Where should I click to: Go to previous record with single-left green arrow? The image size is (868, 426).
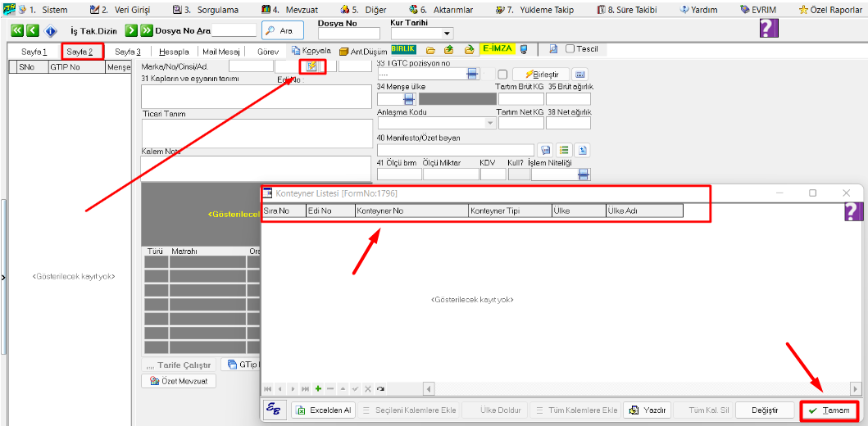(33, 30)
